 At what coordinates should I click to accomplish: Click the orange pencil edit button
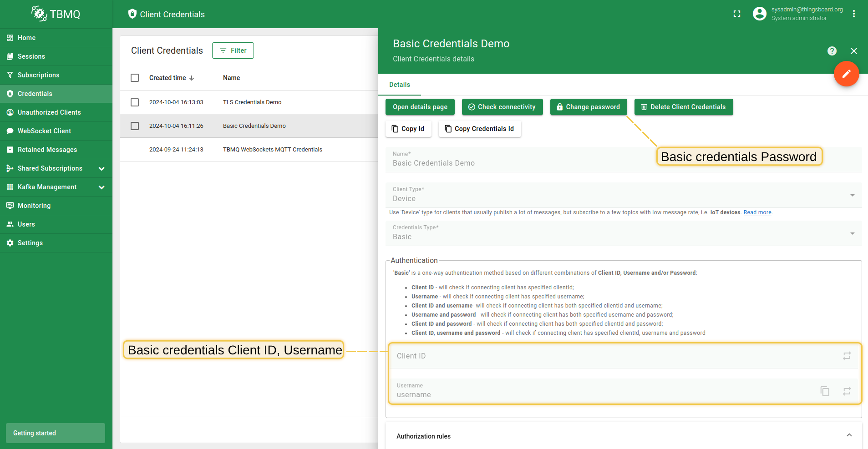point(846,74)
